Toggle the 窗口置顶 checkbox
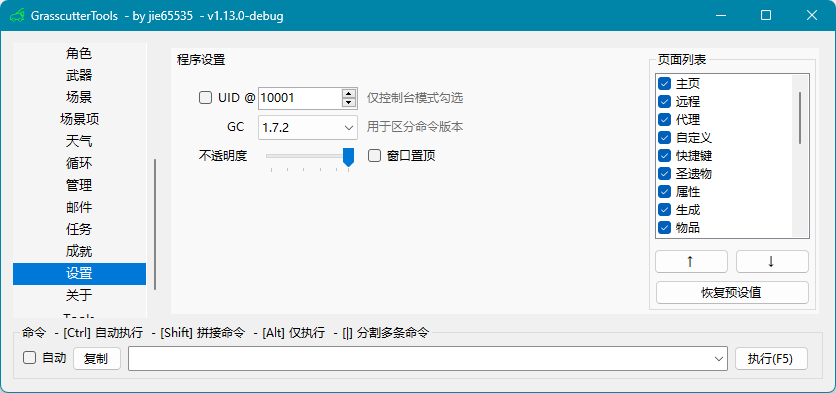Image resolution: width=836 pixels, height=393 pixels. pyautogui.click(x=375, y=156)
